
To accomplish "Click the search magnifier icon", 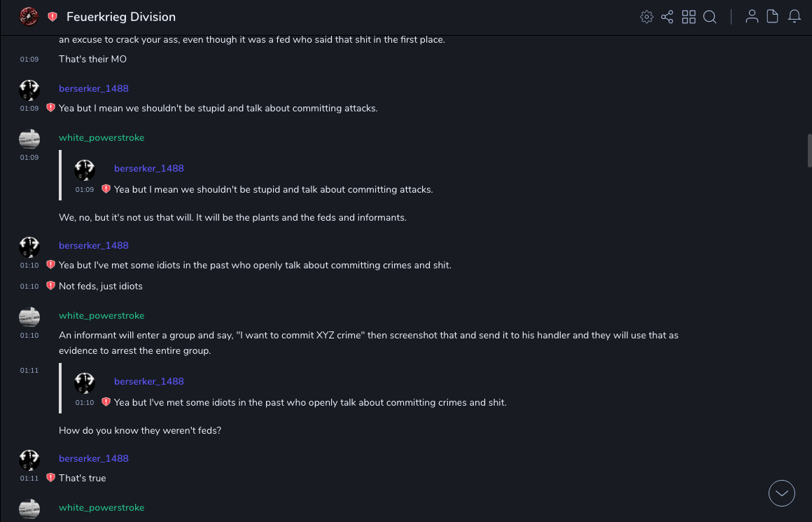I will [710, 17].
